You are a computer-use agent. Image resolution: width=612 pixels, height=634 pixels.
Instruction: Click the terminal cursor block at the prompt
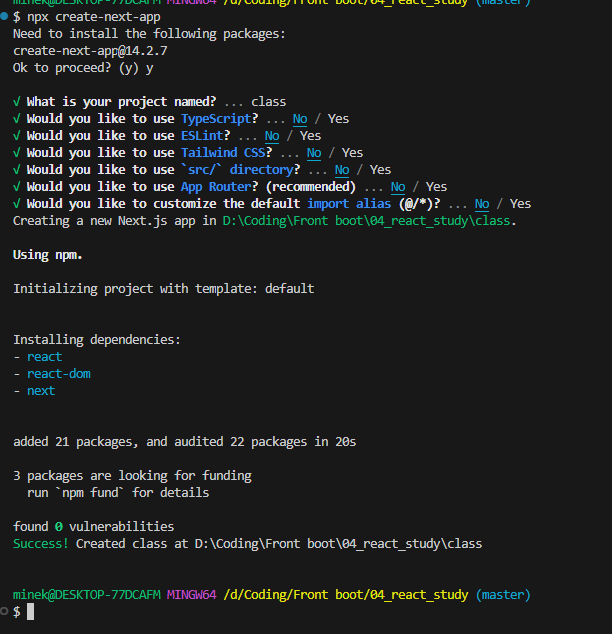pyautogui.click(x=30, y=611)
